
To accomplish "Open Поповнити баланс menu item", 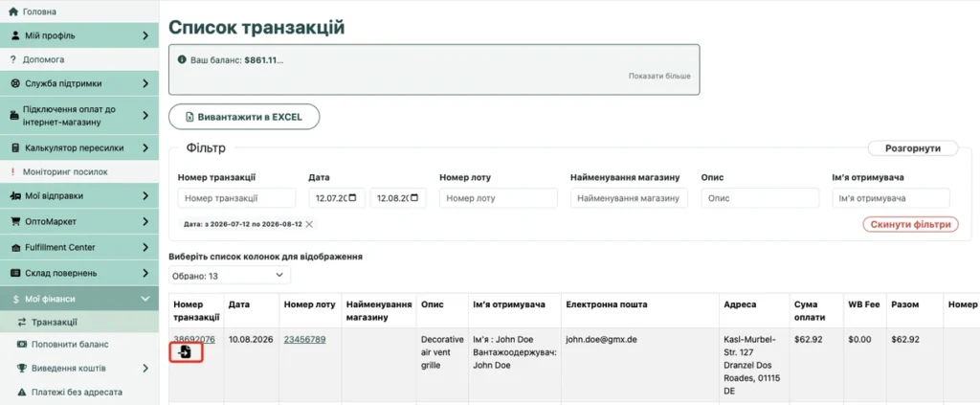I will pos(79,345).
